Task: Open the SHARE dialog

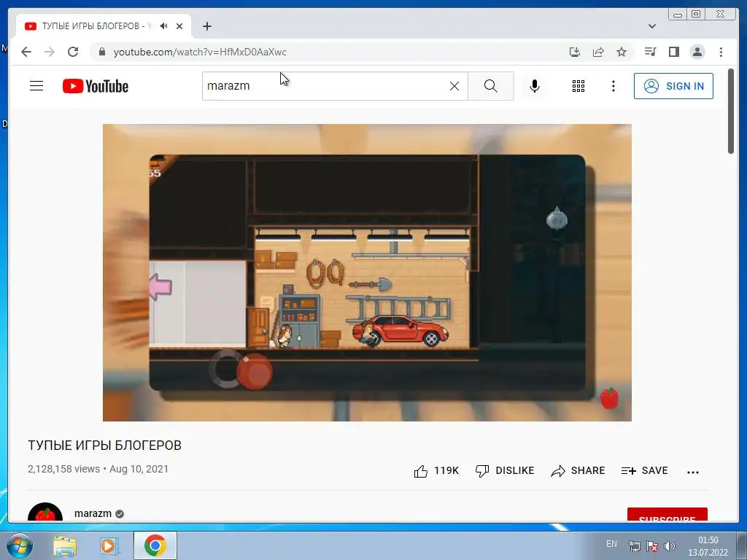Action: coord(578,471)
